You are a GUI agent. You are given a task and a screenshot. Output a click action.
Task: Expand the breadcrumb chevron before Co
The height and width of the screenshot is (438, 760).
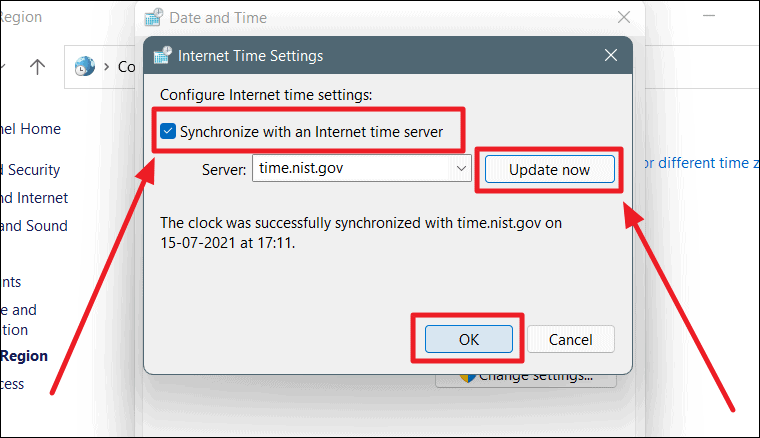tap(107, 66)
